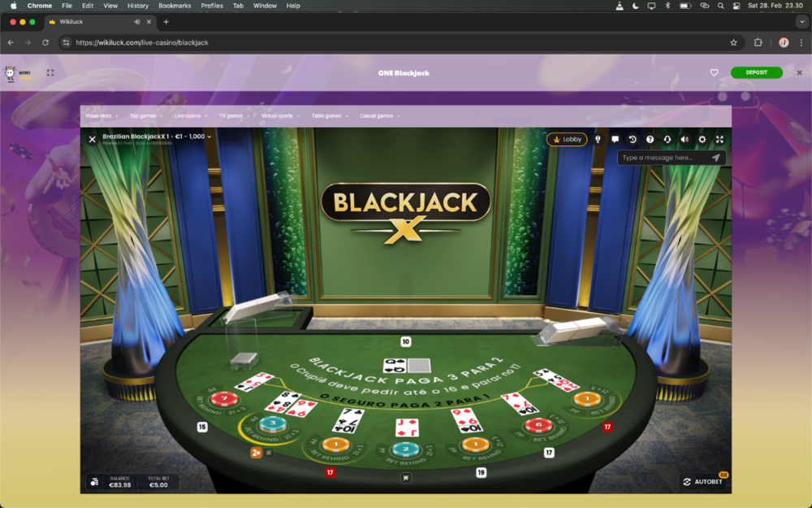Open the chat bubble panel
The height and width of the screenshot is (508, 812).
[x=615, y=139]
